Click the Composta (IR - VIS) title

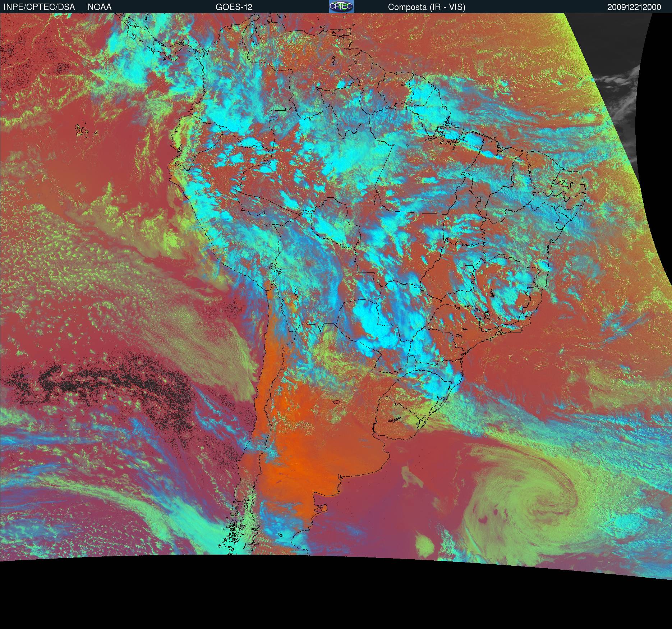tap(427, 7)
